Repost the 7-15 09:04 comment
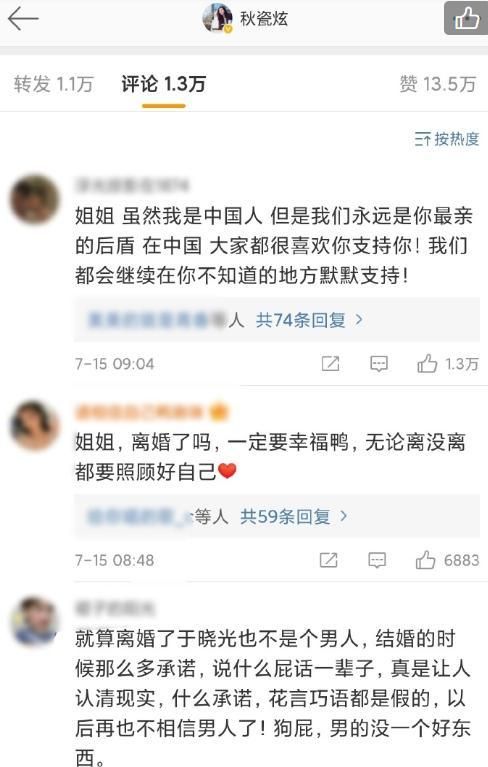 point(330,363)
